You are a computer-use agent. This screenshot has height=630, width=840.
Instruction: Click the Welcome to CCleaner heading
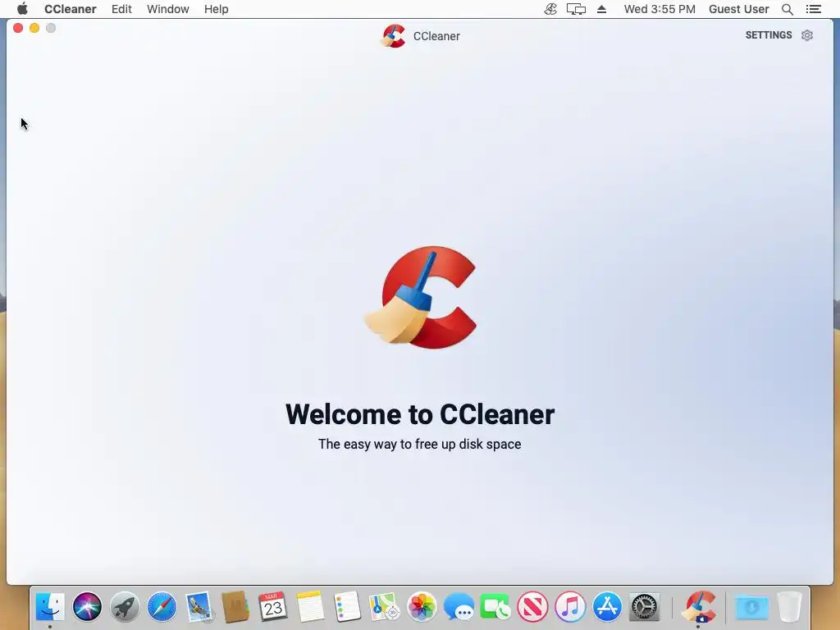(420, 414)
